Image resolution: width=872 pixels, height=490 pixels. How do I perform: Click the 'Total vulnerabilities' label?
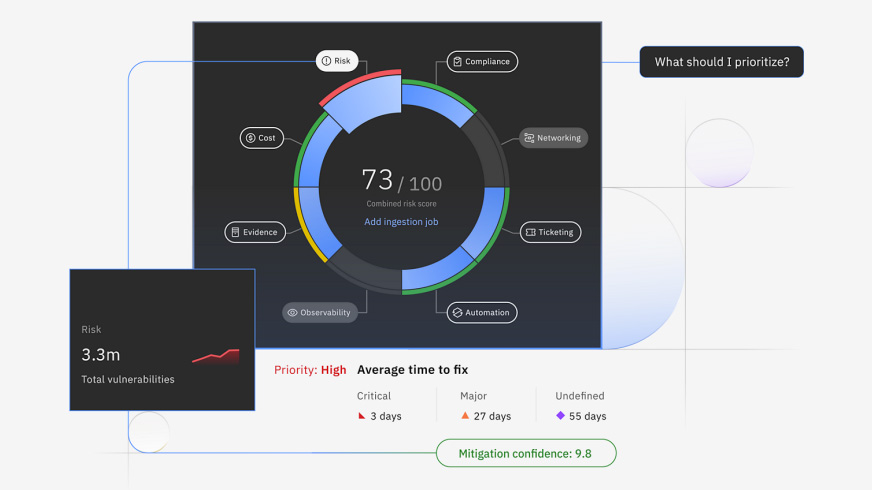click(128, 379)
